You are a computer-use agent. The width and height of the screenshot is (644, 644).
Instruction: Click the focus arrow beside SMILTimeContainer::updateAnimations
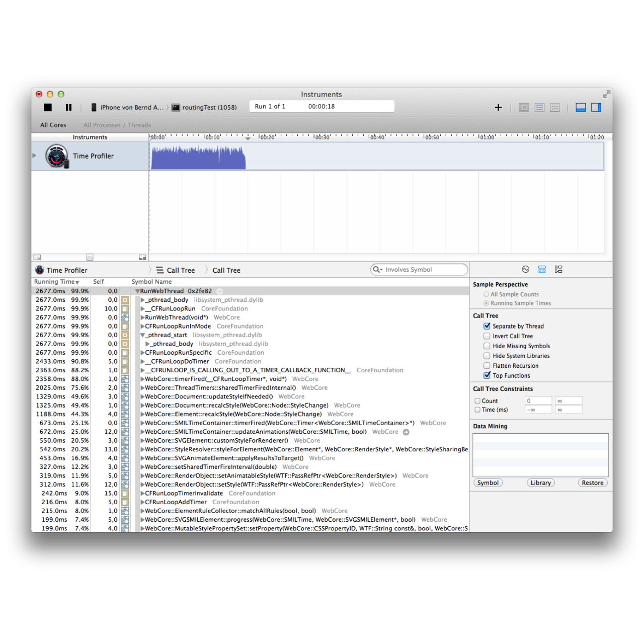coord(406,432)
